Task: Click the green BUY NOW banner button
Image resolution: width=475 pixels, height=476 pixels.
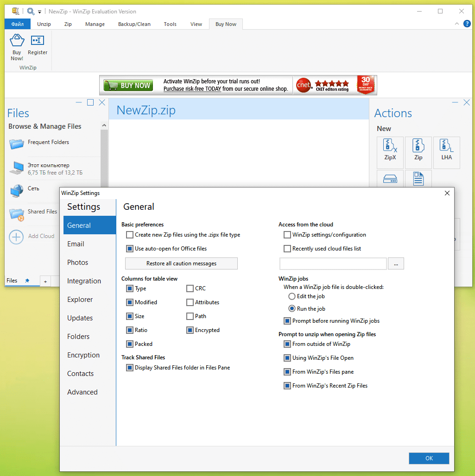Action: (x=128, y=85)
